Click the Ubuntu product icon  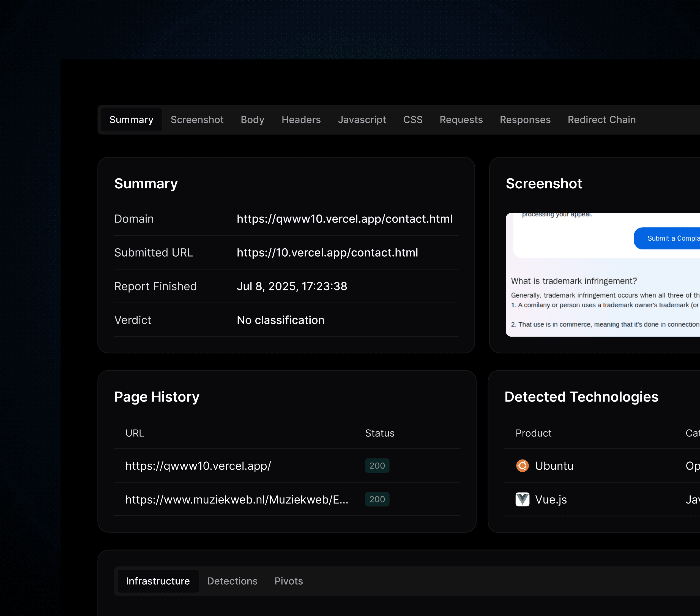[x=522, y=465]
